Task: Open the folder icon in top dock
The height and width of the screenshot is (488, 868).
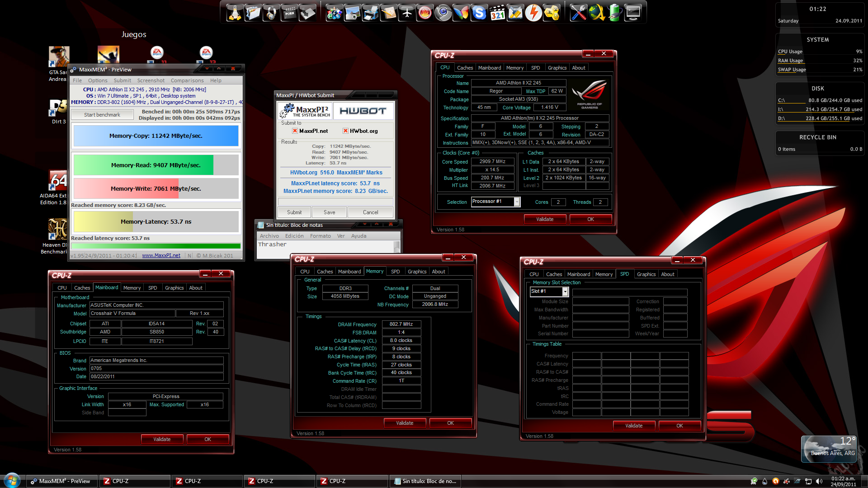Action: click(253, 13)
